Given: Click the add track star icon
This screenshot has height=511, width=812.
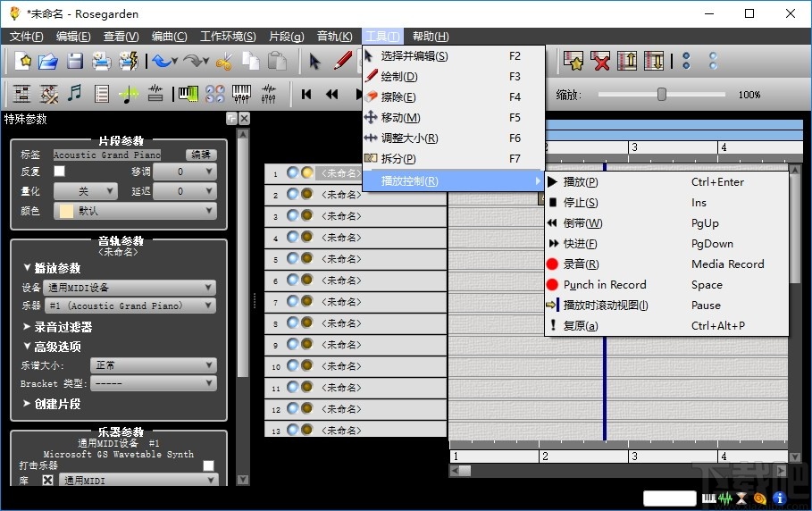Looking at the screenshot, I should pos(573,61).
